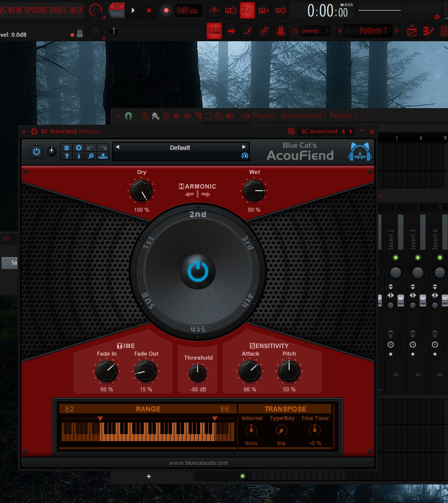This screenshot has height=503, width=448.
Task: Toggle Insert 3 green enable light
Action: [x=417, y=258]
